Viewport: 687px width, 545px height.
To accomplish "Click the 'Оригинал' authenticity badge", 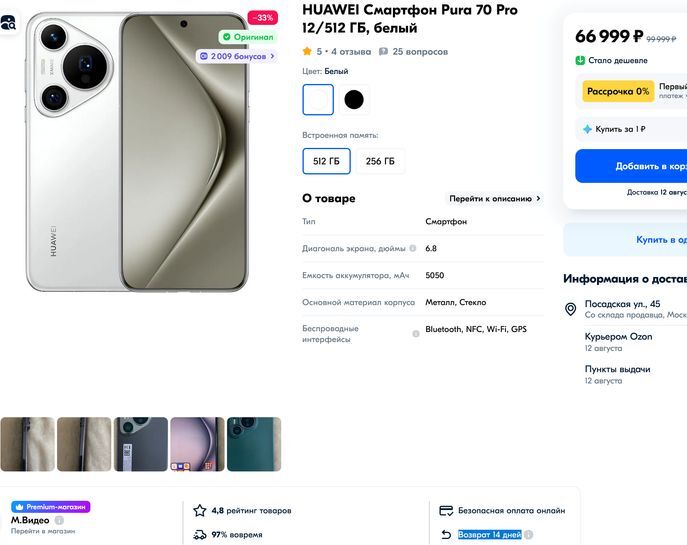I will pos(248,37).
